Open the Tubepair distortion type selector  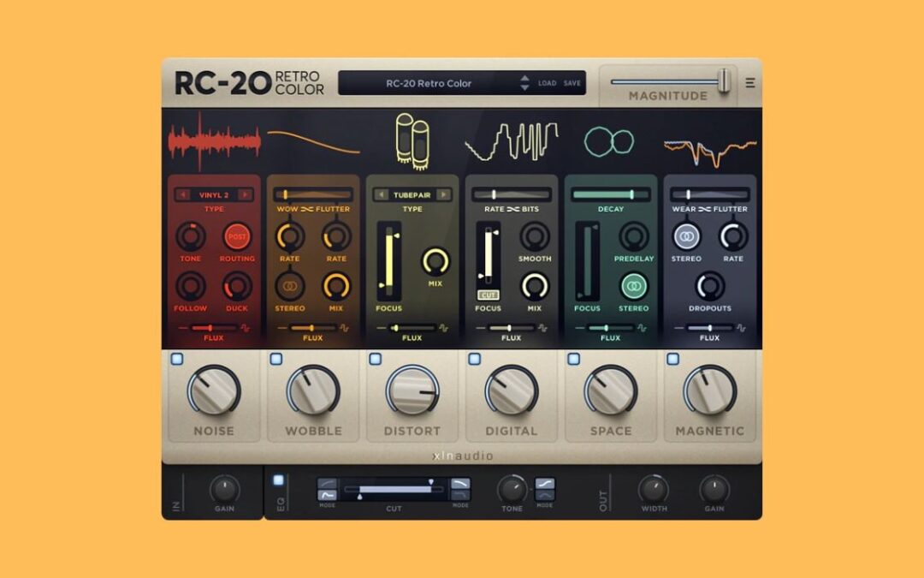412,194
